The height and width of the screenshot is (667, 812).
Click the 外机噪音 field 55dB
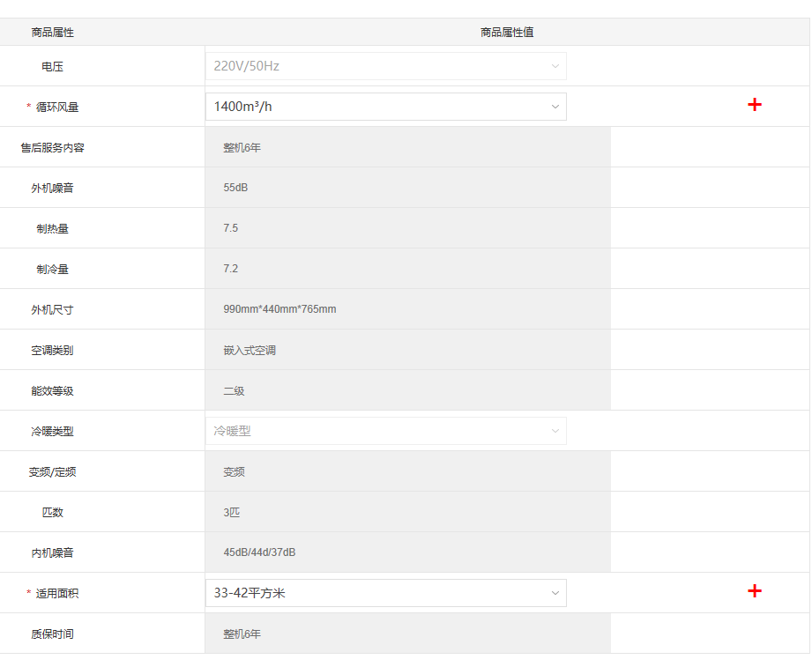coord(407,188)
